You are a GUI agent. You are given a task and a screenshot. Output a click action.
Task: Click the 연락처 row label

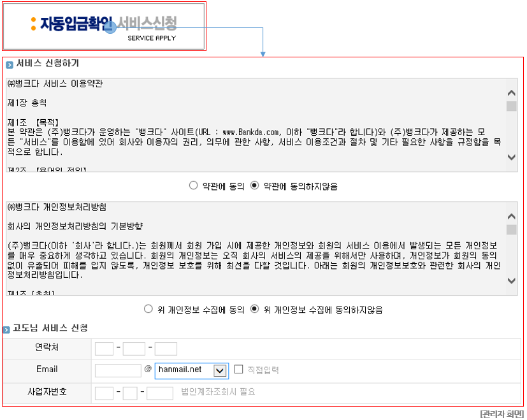pyautogui.click(x=47, y=347)
